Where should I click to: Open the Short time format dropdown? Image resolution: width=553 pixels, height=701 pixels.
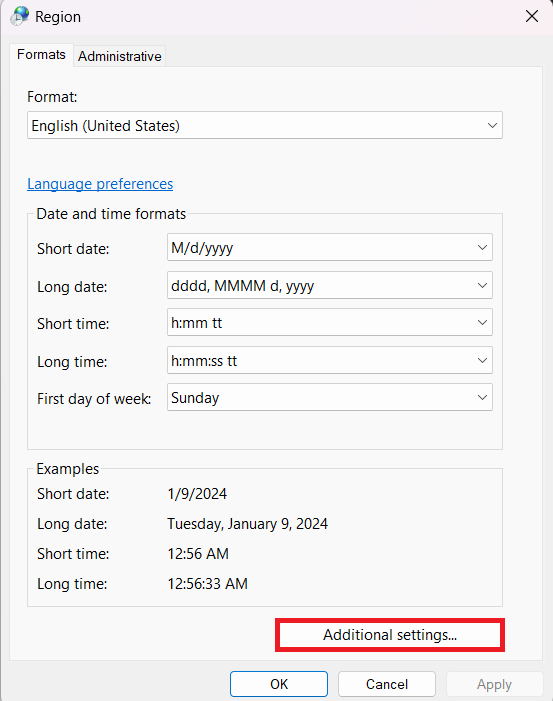[482, 322]
